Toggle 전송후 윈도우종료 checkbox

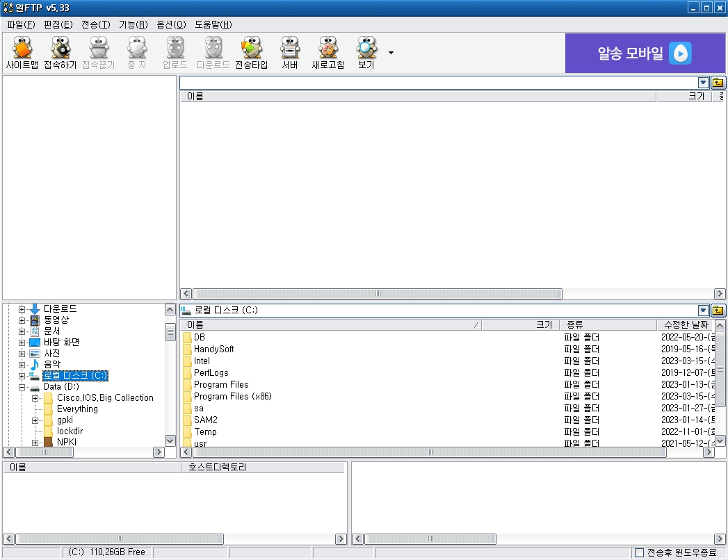pyautogui.click(x=639, y=552)
